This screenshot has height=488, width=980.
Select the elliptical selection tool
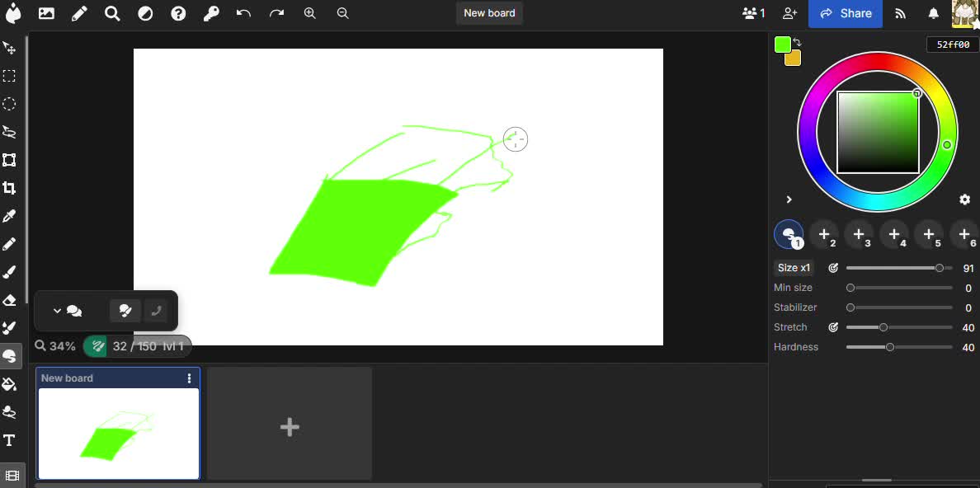pos(9,104)
